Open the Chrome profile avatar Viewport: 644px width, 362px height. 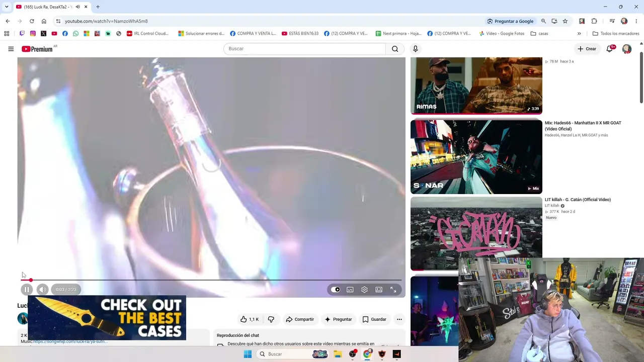[624, 21]
